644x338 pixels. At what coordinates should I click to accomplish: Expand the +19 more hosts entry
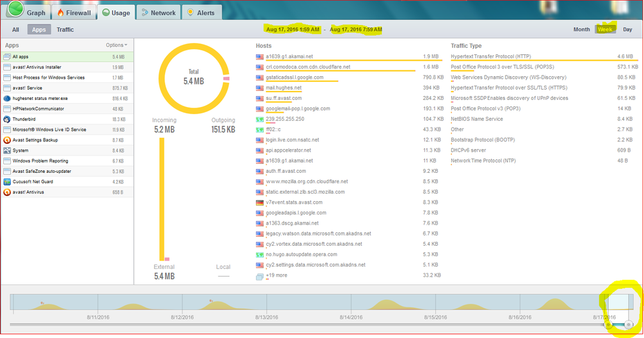pyautogui.click(x=277, y=275)
